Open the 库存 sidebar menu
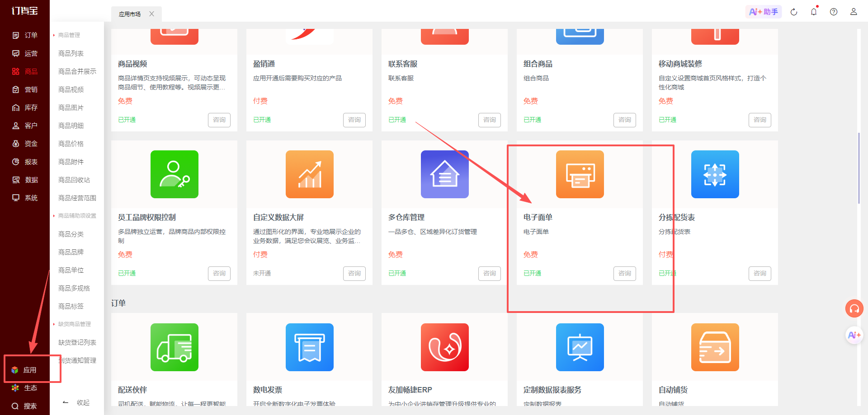 point(25,107)
